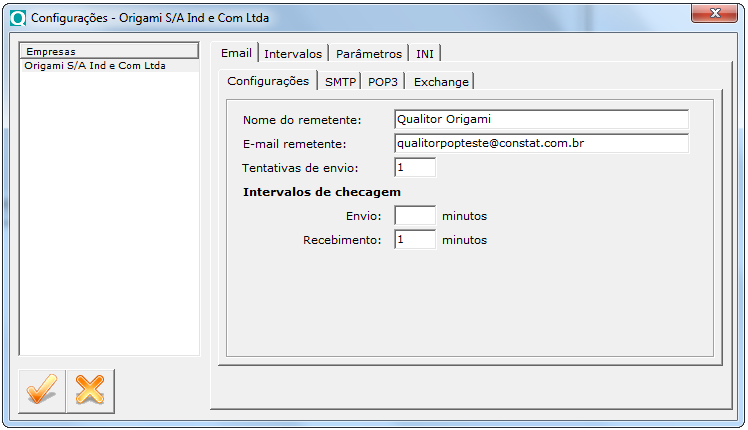Viewport: 748px width, 430px height.
Task: Switch to the Email tab
Action: pyautogui.click(x=236, y=53)
